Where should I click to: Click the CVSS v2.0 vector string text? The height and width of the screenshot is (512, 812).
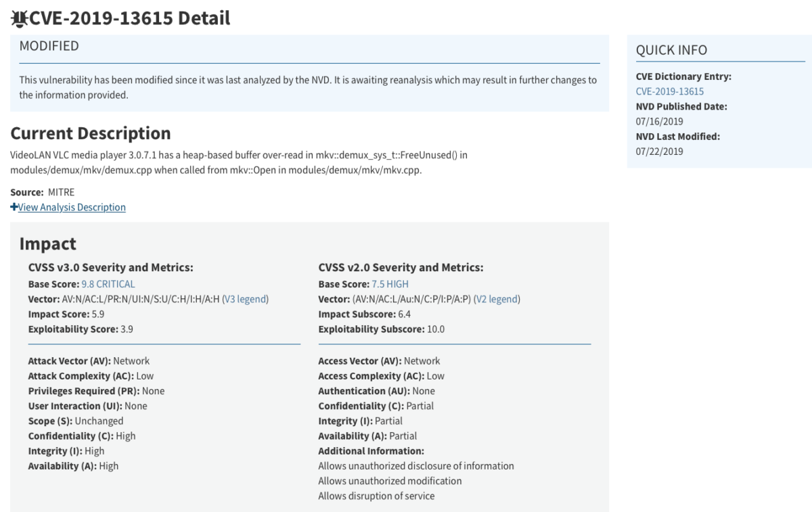pyautogui.click(x=411, y=299)
